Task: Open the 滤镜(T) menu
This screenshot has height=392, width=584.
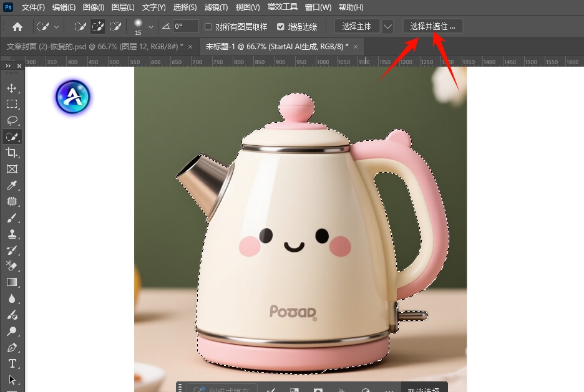Action: coord(216,7)
